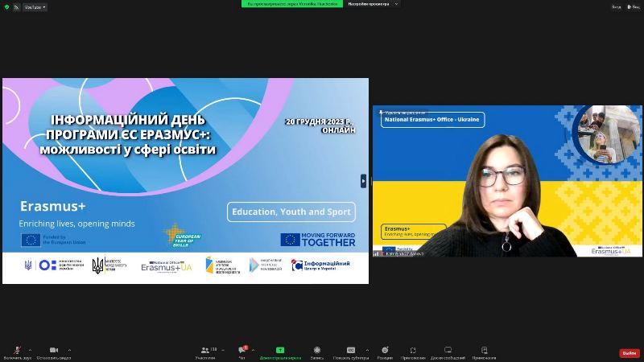The image size is (644, 362).
Task: Show captions using the CC icon
Action: coord(351,350)
